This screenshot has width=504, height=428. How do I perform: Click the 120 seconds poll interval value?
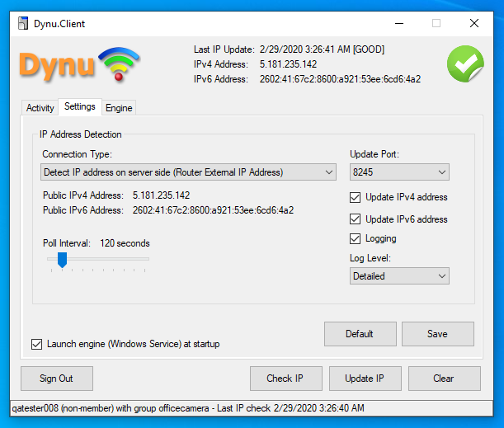[125, 243]
